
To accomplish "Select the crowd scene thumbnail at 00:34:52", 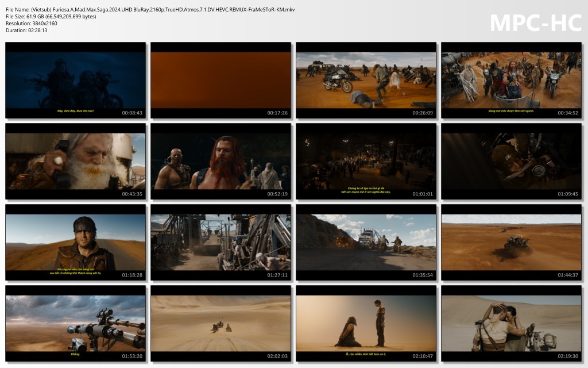I will pyautogui.click(x=511, y=80).
